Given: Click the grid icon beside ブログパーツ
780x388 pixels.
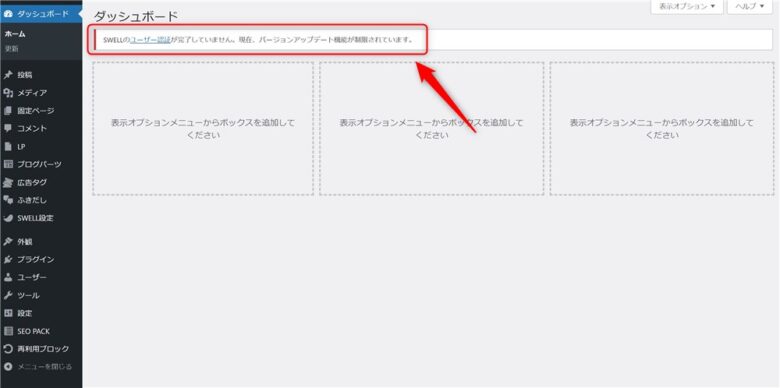Looking at the screenshot, I should pyautogui.click(x=7, y=164).
